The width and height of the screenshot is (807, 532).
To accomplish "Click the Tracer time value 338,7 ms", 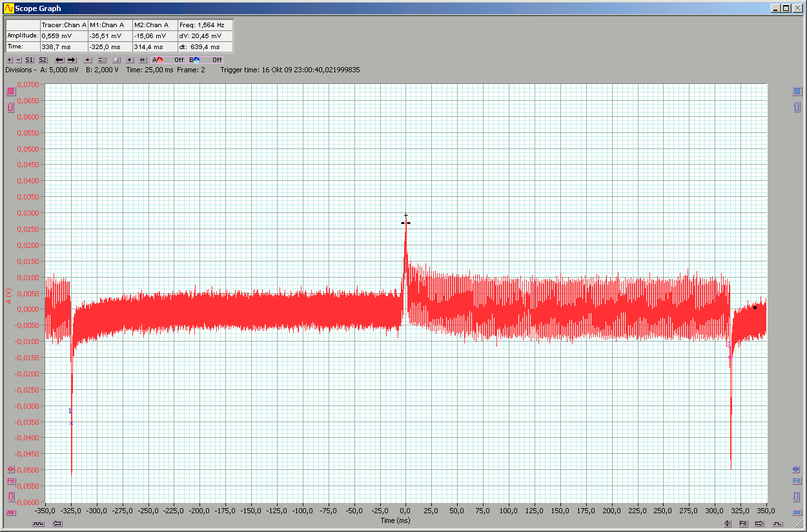I will tap(63, 46).
